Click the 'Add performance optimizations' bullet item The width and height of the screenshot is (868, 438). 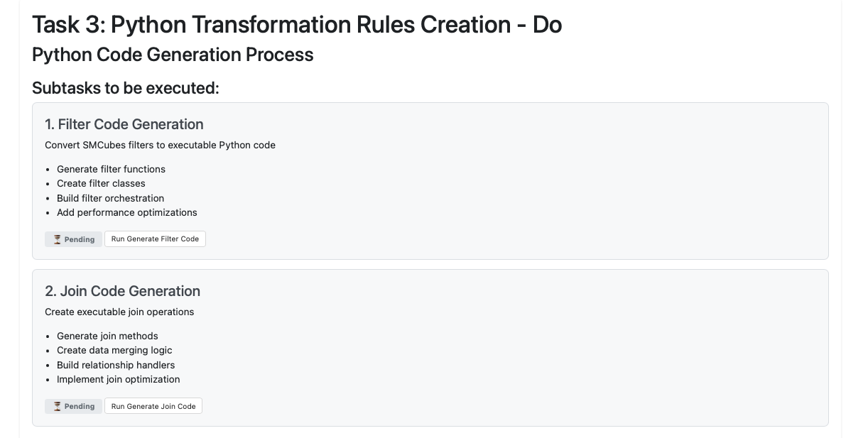pyautogui.click(x=126, y=212)
